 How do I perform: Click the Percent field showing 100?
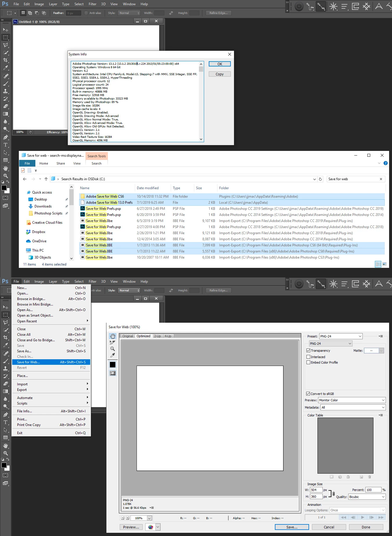pos(373,490)
